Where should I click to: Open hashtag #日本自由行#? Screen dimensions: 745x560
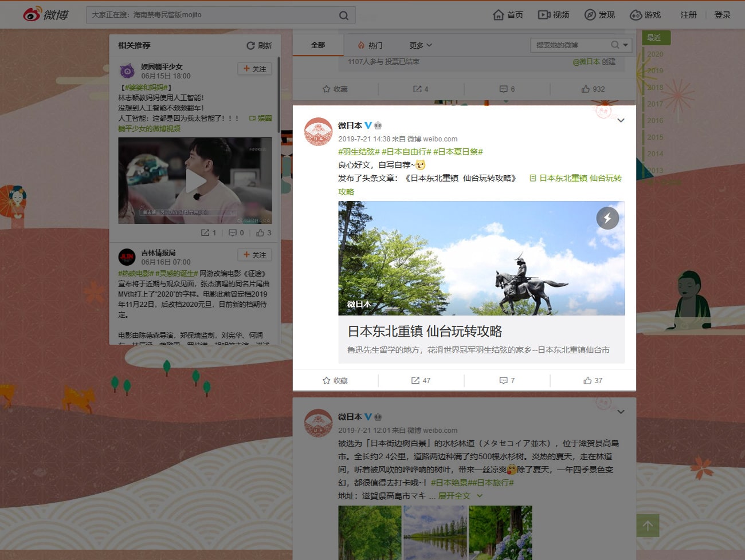tap(406, 152)
